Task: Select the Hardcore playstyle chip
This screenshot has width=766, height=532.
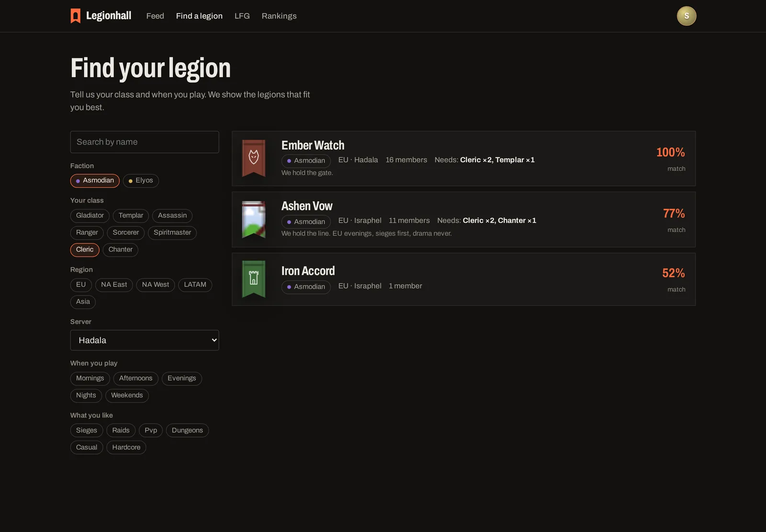Action: [126, 448]
